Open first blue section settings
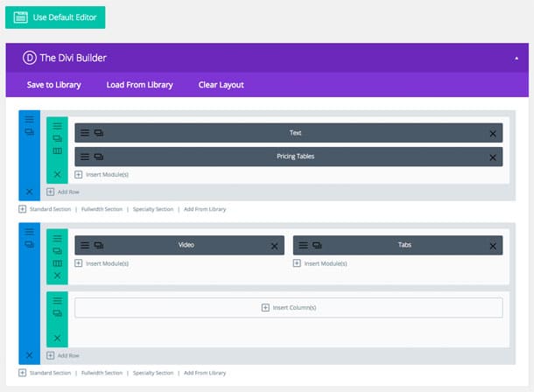This screenshot has height=392, width=534. pyautogui.click(x=29, y=119)
